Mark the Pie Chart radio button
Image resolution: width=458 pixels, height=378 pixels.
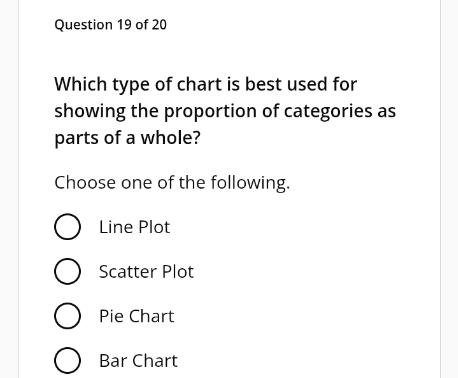(67, 316)
